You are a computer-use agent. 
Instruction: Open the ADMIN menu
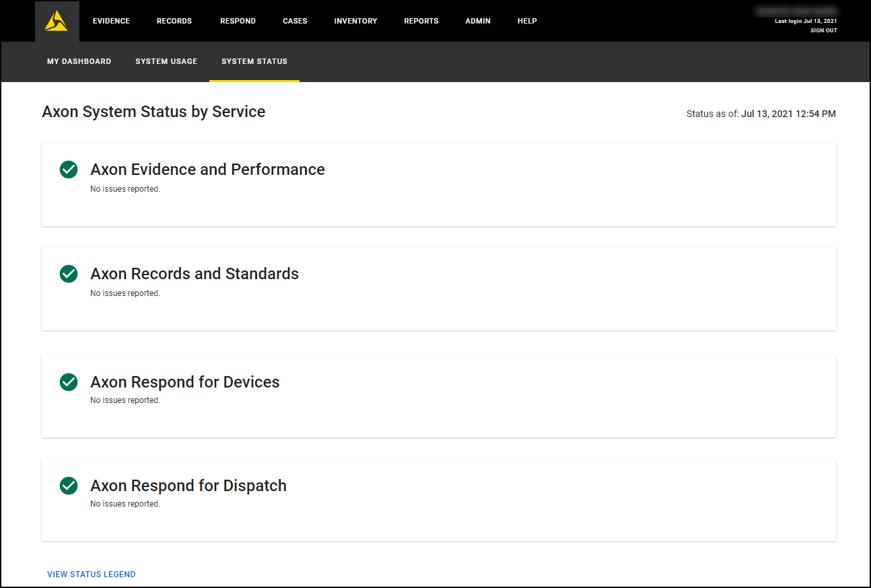[x=478, y=21]
